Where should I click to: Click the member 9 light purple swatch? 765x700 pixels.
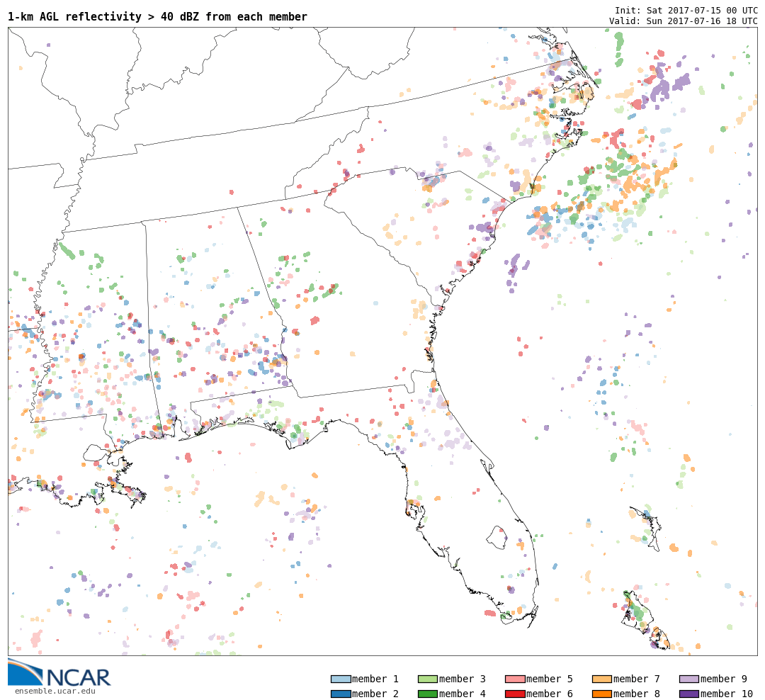click(689, 679)
